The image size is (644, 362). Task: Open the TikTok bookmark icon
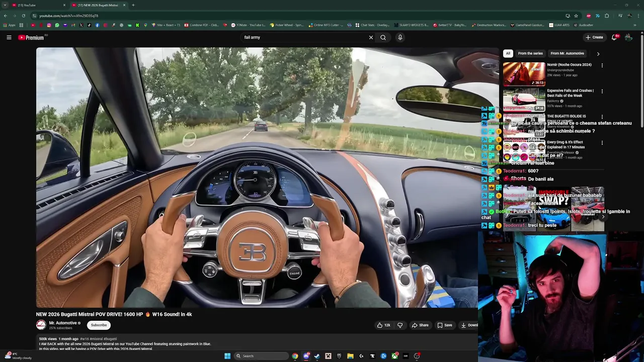coord(89,25)
